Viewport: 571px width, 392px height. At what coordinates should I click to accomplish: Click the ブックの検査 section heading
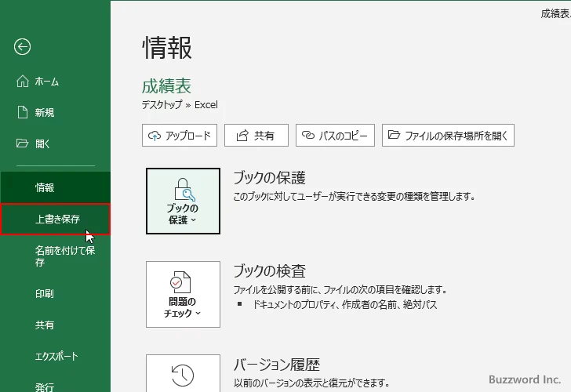click(x=269, y=270)
